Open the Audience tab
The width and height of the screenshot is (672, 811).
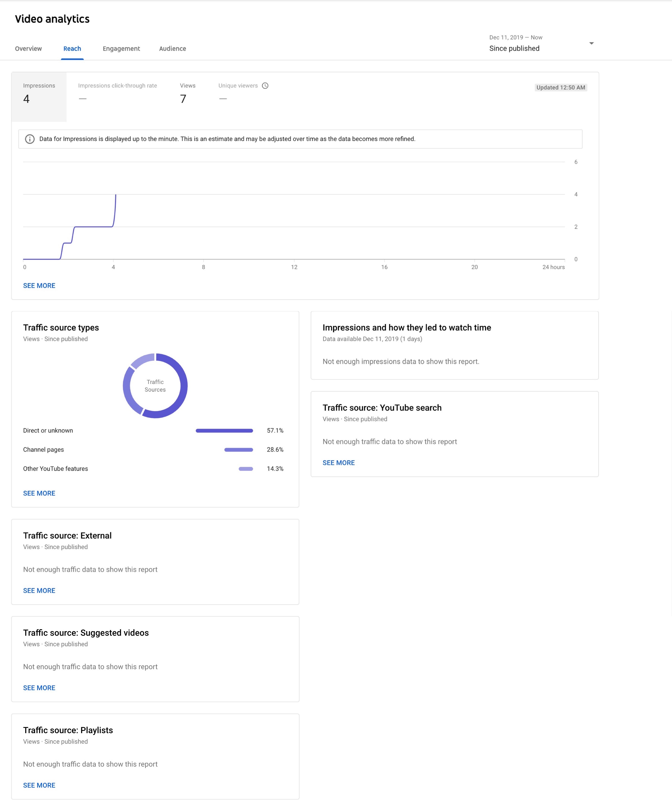(x=172, y=49)
